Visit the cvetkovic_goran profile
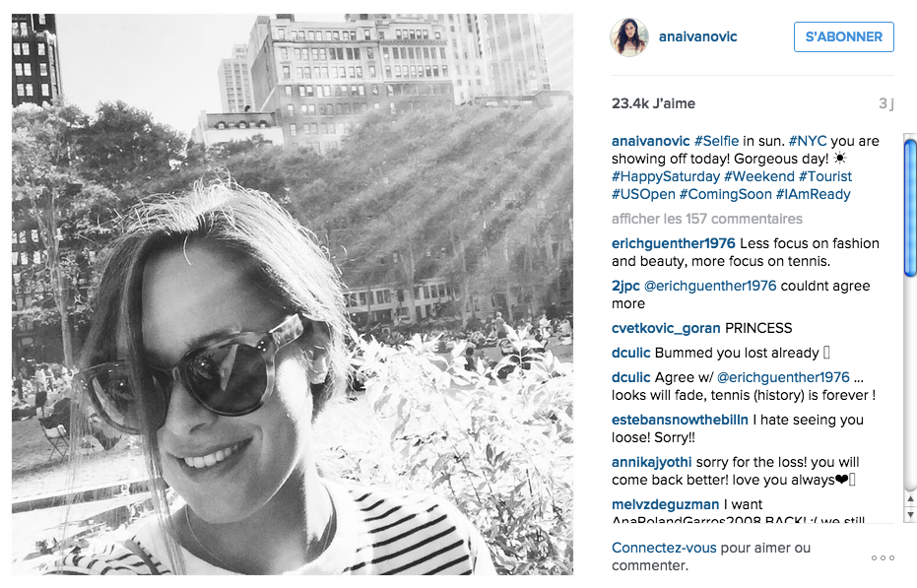917x588 pixels. pos(666,328)
